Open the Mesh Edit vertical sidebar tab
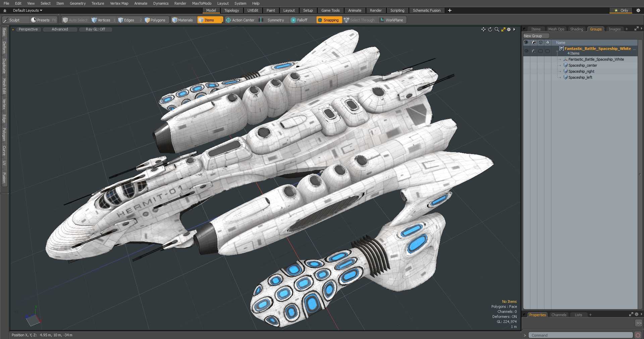This screenshot has height=339, width=644. pyautogui.click(x=4, y=86)
